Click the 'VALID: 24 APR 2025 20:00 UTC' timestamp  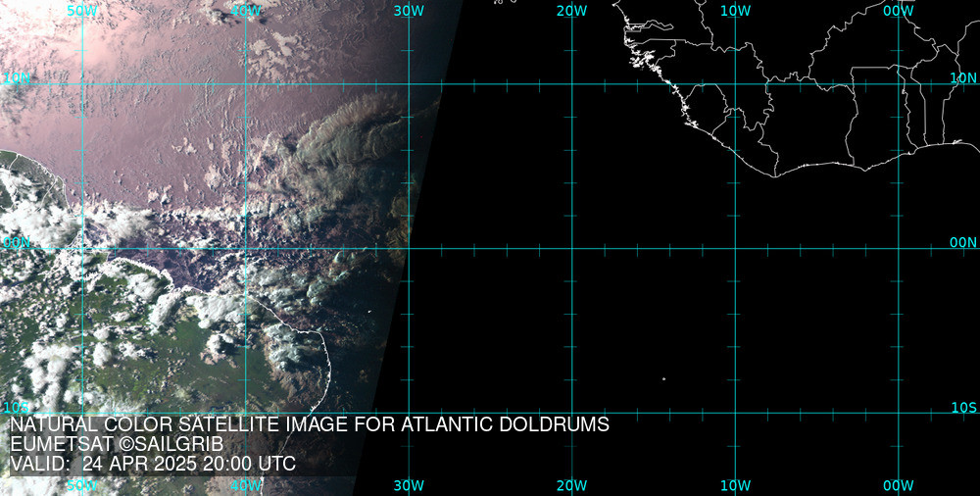[153, 464]
